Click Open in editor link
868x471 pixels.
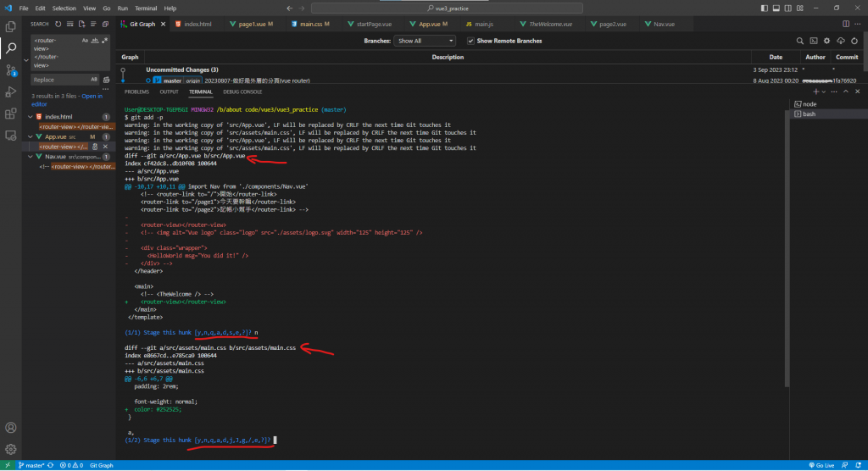pos(66,100)
